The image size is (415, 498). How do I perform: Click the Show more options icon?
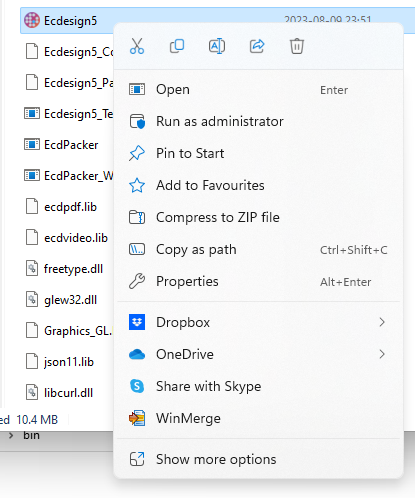tap(137, 459)
